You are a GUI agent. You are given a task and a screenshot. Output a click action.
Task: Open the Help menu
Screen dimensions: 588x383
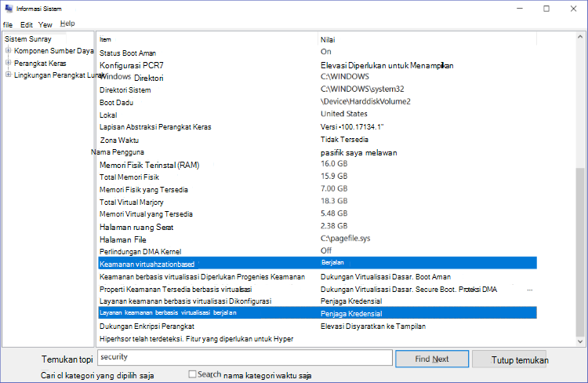tap(67, 24)
